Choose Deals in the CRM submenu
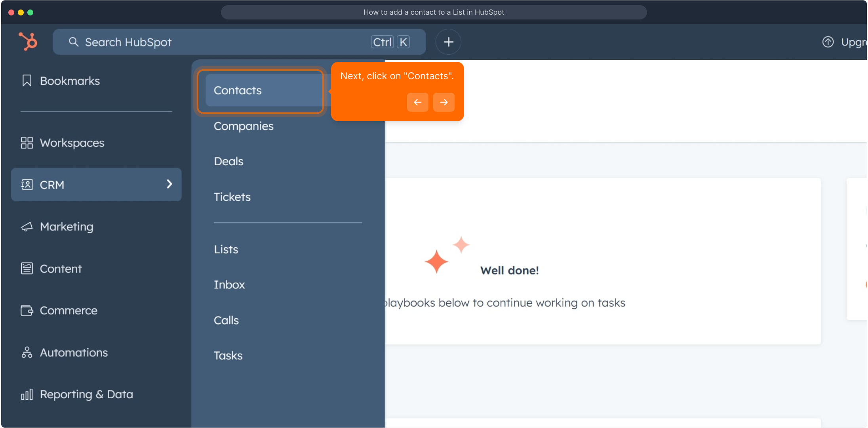 tap(228, 161)
